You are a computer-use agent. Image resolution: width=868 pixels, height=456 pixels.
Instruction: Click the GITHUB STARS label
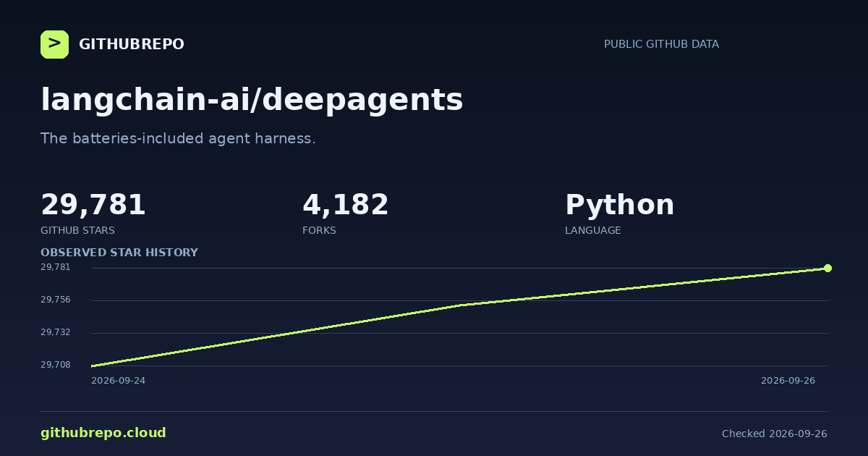coord(77,231)
